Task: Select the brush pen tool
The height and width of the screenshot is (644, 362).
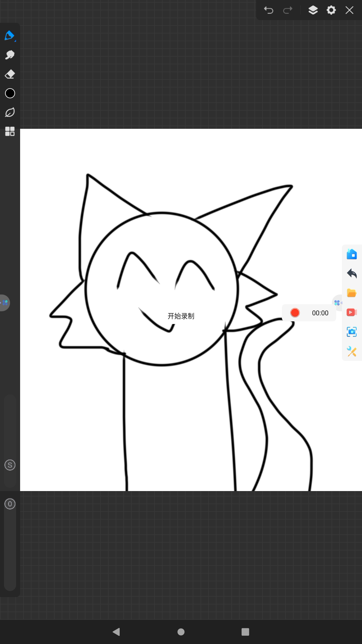Action: point(10,35)
